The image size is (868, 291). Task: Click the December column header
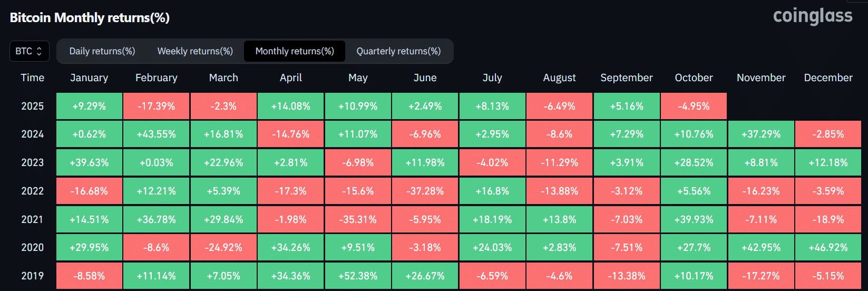point(828,77)
